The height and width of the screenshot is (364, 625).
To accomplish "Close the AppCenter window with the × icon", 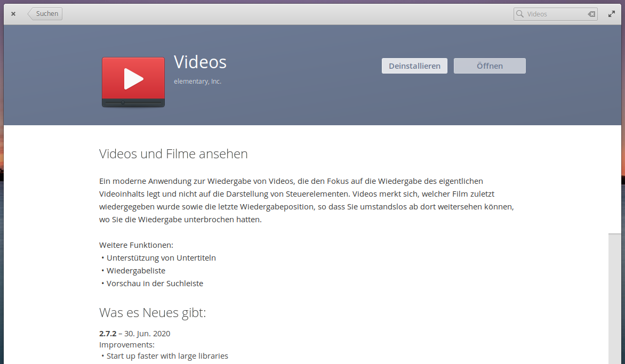I will point(13,14).
